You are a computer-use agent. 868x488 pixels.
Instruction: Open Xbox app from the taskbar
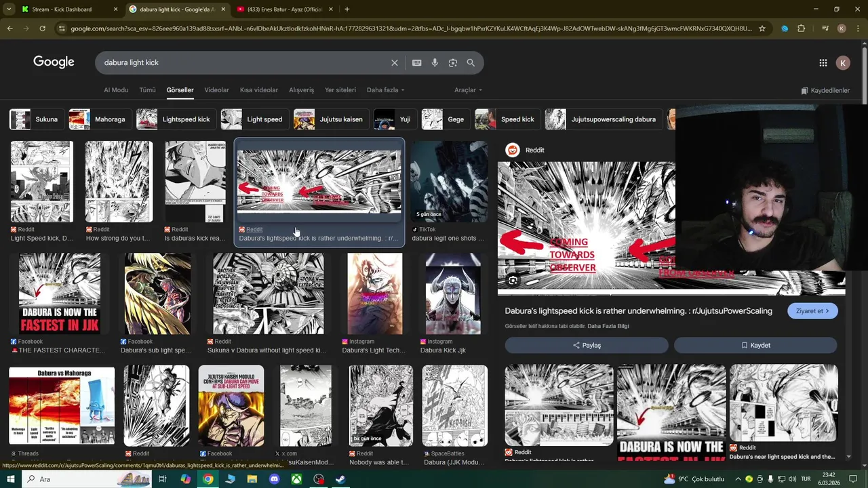(296, 479)
